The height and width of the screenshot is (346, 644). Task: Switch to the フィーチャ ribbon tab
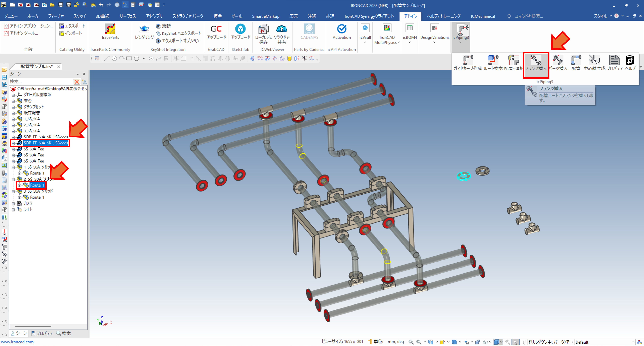click(x=56, y=16)
